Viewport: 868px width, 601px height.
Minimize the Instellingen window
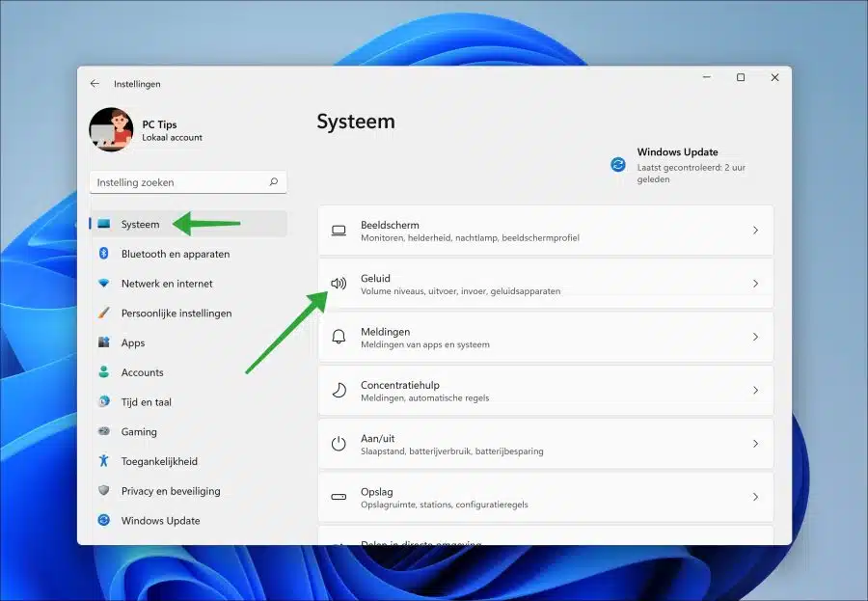[707, 77]
